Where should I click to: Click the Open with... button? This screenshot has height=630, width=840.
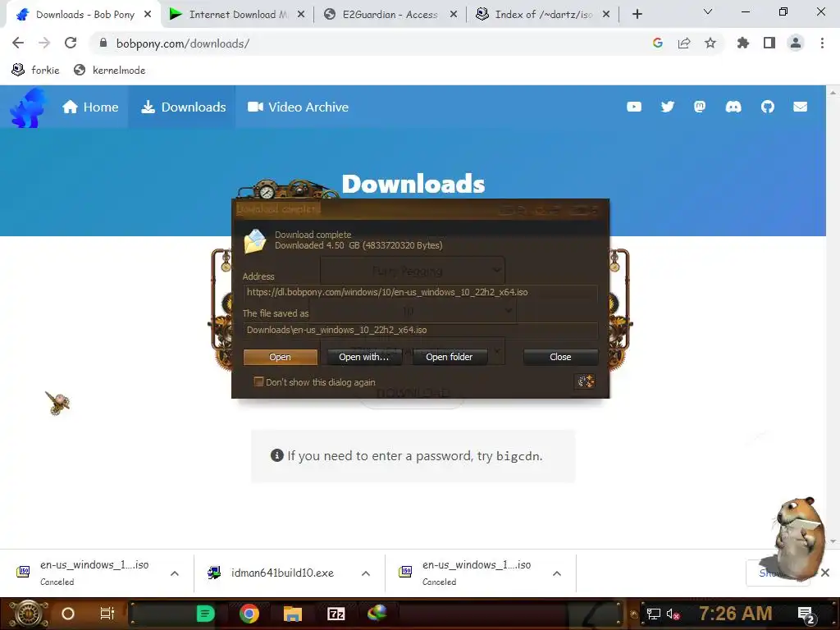363,357
